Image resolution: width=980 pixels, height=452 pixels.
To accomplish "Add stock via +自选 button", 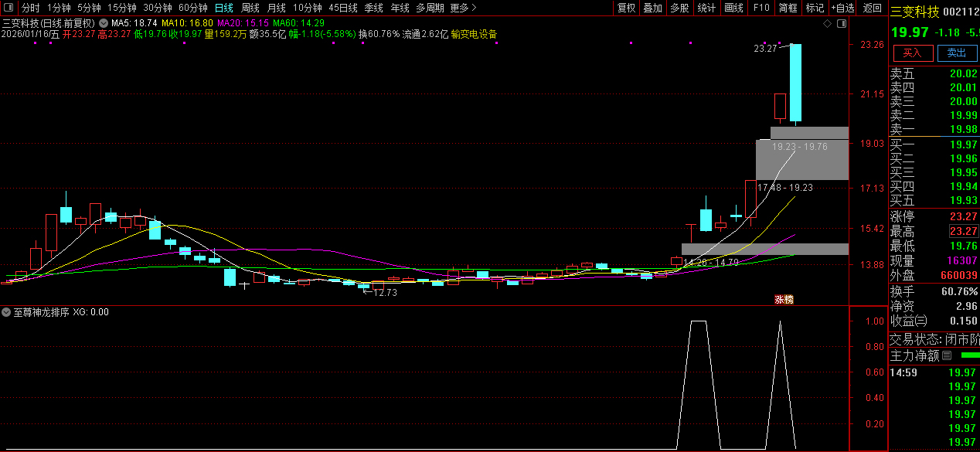I will [x=842, y=8].
